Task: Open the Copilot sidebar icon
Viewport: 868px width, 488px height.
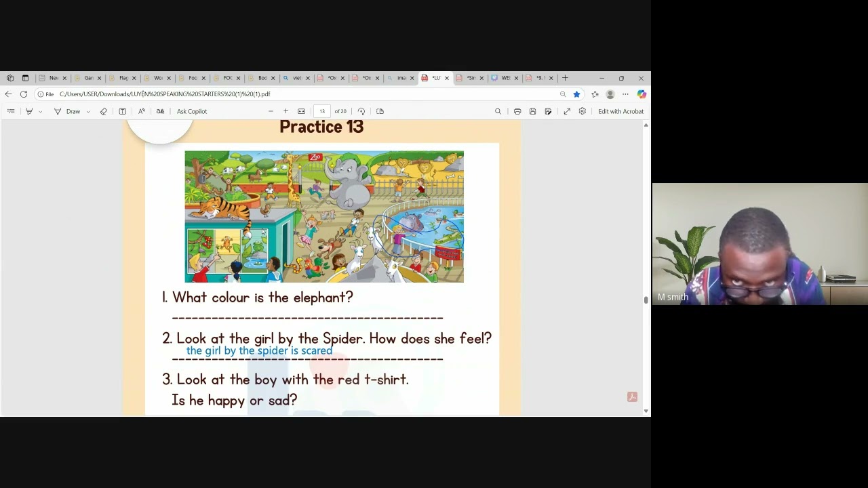Action: [x=642, y=94]
